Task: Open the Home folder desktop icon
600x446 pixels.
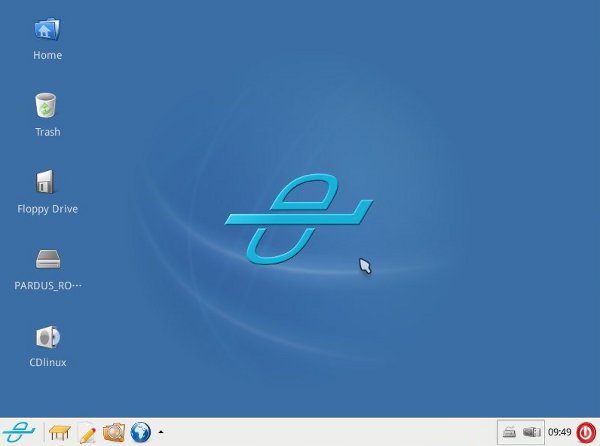Action: pyautogui.click(x=47, y=29)
